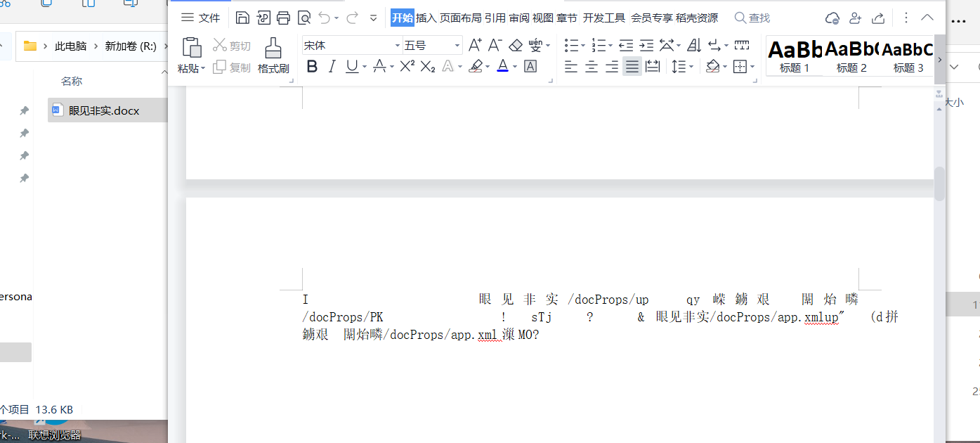The height and width of the screenshot is (443, 980).
Task: Click 新加卷 (R:) in Explorer path
Action: [x=131, y=46]
